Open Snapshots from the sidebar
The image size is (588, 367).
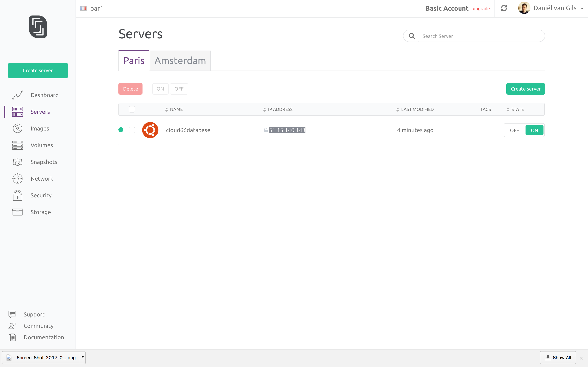click(44, 162)
